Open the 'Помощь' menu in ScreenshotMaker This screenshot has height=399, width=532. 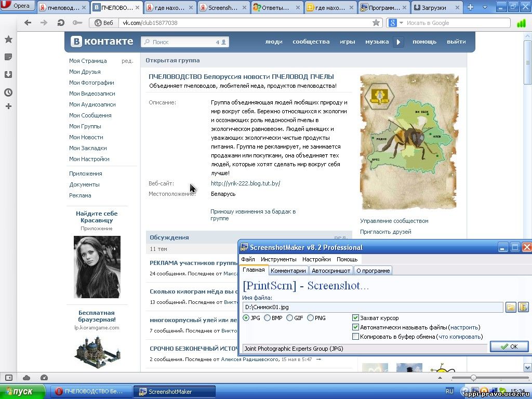tap(347, 259)
